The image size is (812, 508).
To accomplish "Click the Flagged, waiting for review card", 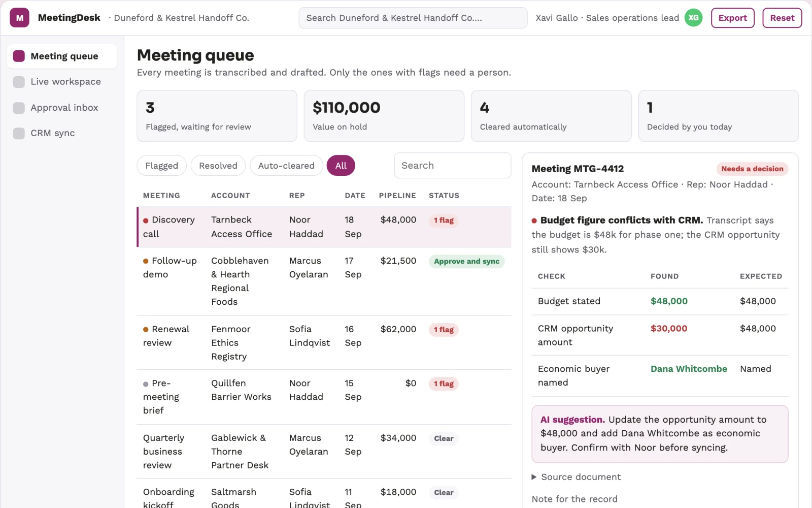I will click(217, 116).
